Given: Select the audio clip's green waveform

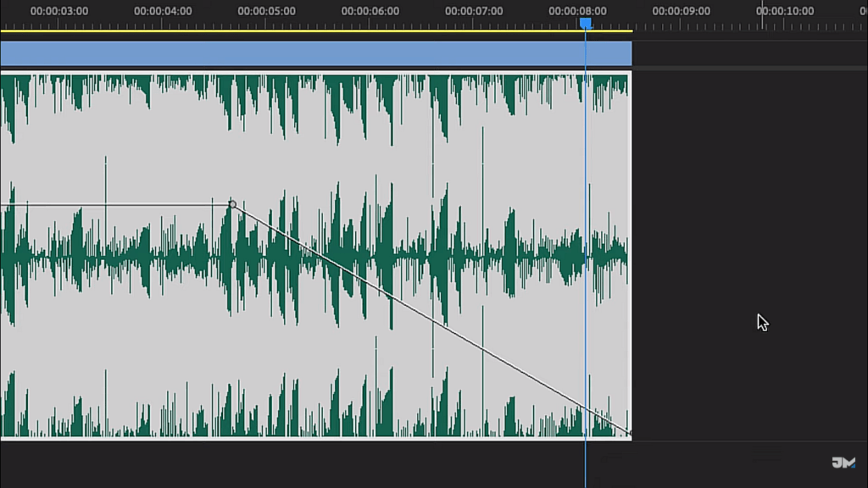Looking at the screenshot, I should pyautogui.click(x=315, y=256).
